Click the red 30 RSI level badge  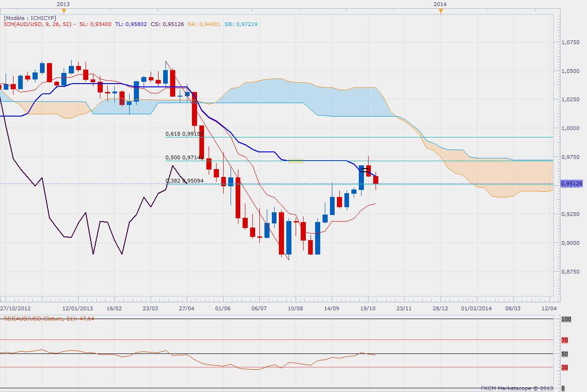pyautogui.click(x=565, y=368)
